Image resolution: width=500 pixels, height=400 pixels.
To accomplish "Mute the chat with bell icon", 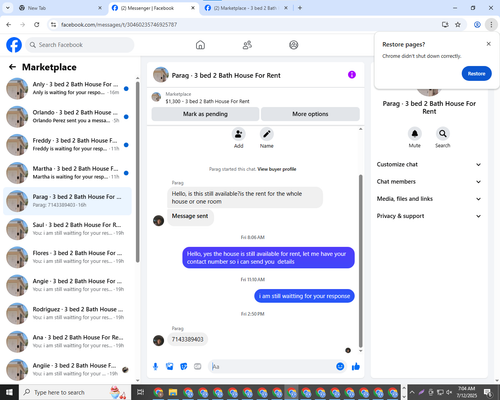I will [415, 134].
